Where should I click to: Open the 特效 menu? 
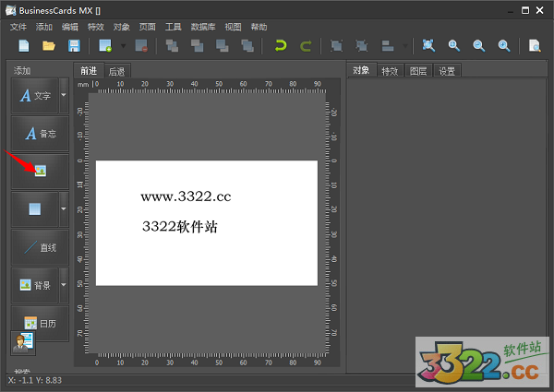pos(96,27)
